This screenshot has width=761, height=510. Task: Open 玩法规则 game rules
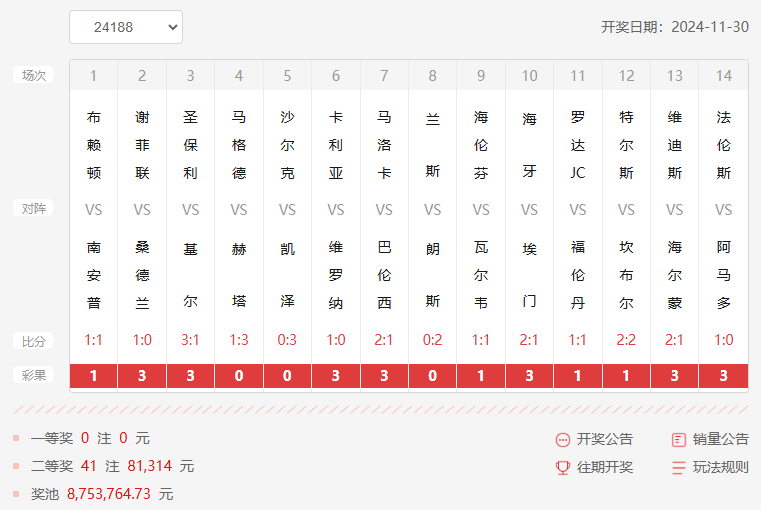tap(720, 467)
